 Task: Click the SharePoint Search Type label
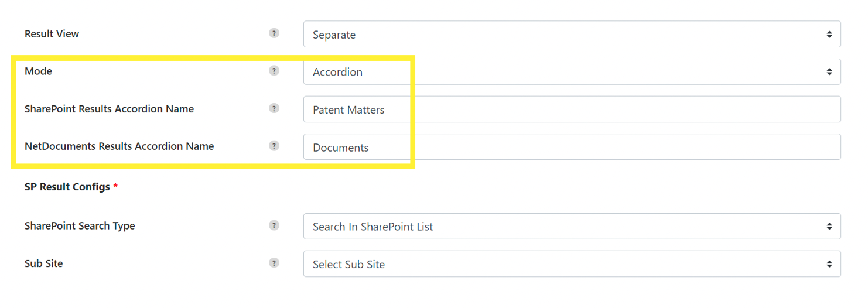click(x=80, y=226)
